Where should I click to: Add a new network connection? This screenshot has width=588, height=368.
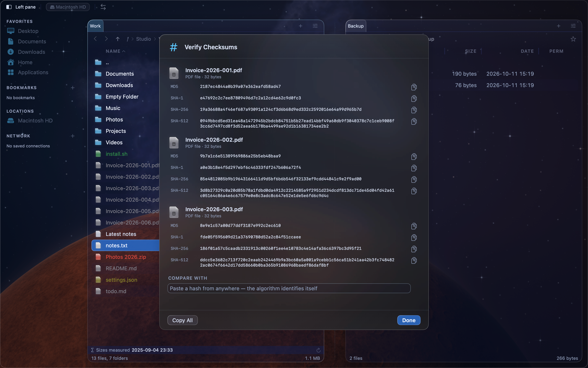(x=72, y=136)
